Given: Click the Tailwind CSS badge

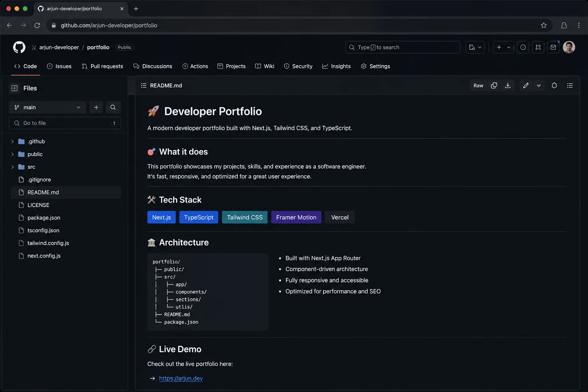Looking at the screenshot, I should click(245, 217).
